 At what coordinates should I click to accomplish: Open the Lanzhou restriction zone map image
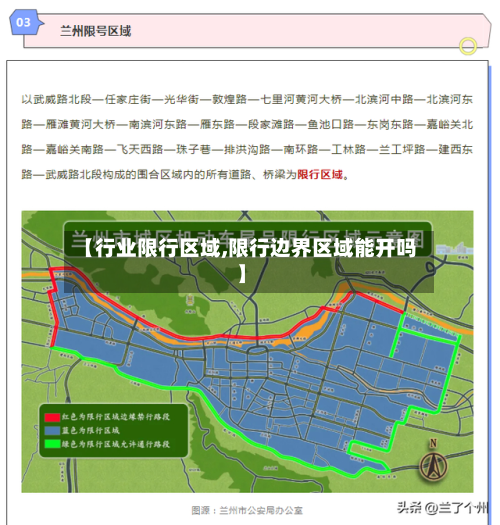click(247, 352)
